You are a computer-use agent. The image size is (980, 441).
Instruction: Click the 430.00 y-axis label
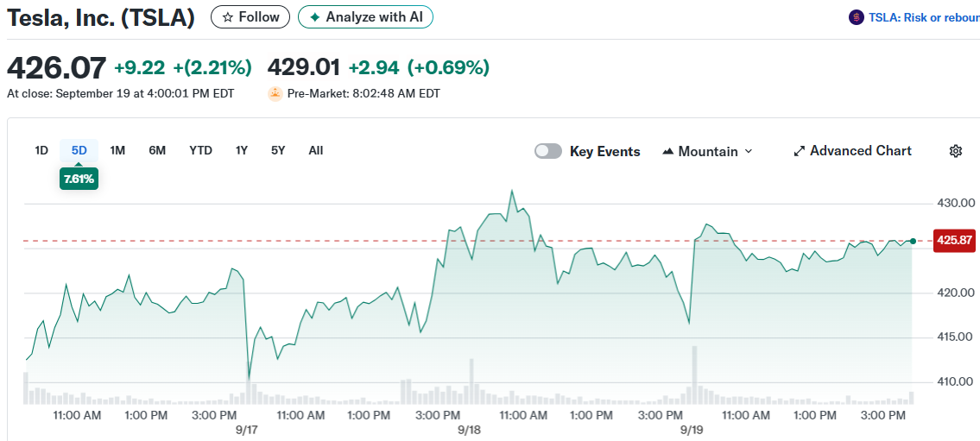pos(956,204)
